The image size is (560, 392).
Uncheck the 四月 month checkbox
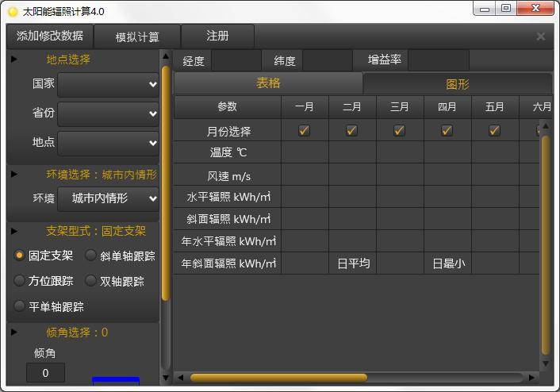[x=447, y=130]
